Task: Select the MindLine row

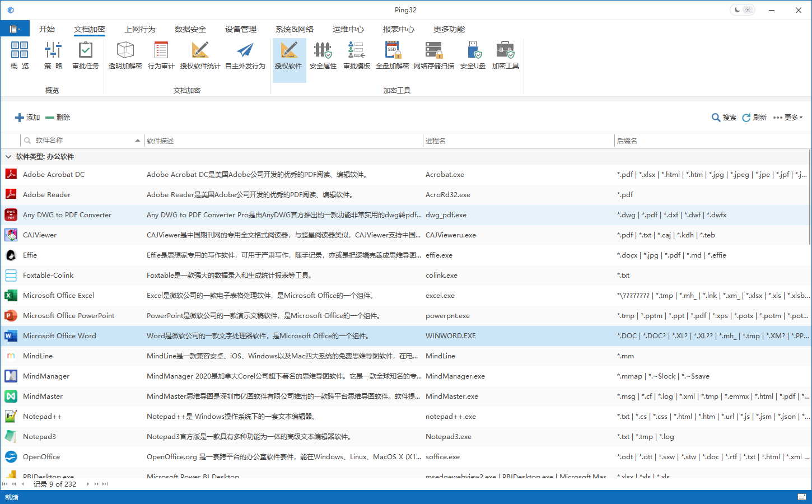Action: tap(405, 356)
